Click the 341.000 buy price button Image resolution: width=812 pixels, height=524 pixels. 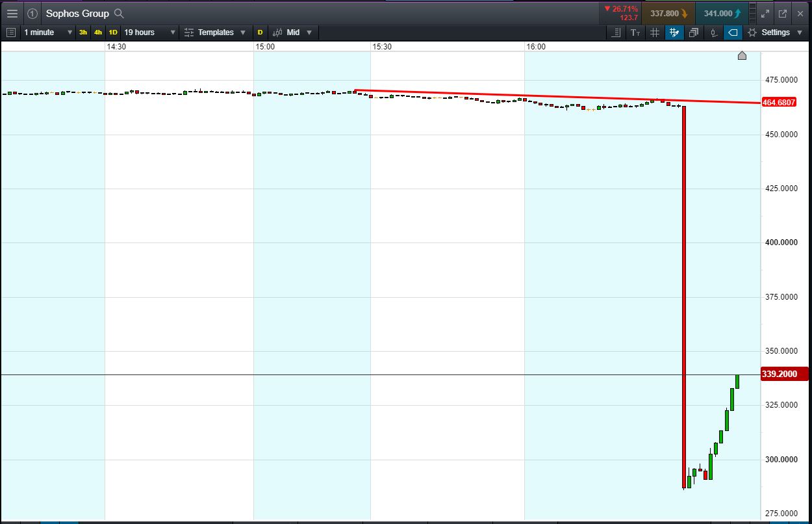point(722,13)
